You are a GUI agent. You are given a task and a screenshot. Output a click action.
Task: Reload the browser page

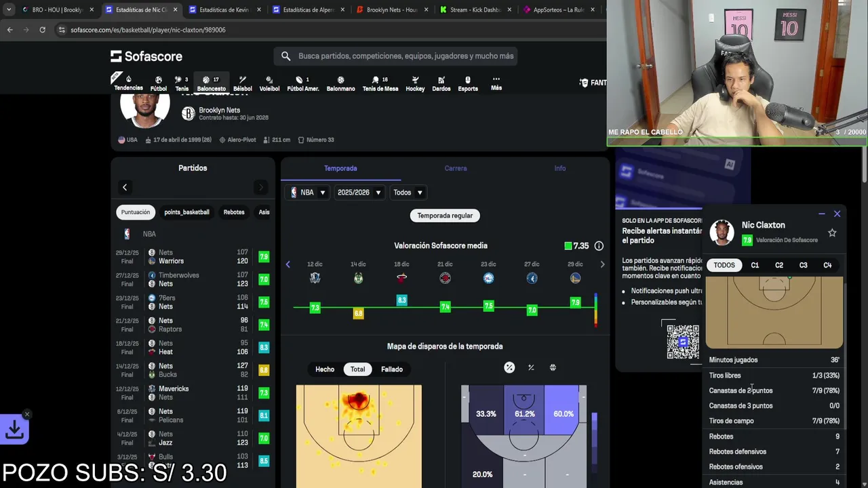pyautogui.click(x=42, y=30)
